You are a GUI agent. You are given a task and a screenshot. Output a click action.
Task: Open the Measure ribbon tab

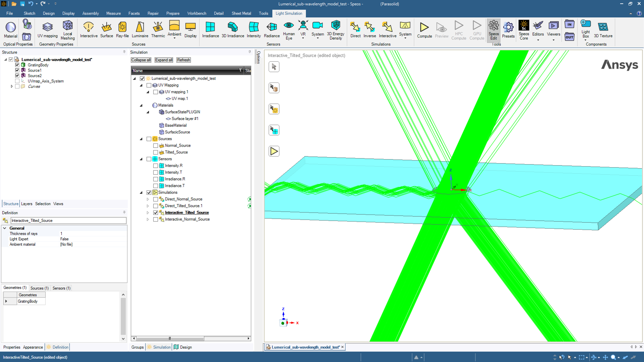pyautogui.click(x=113, y=13)
